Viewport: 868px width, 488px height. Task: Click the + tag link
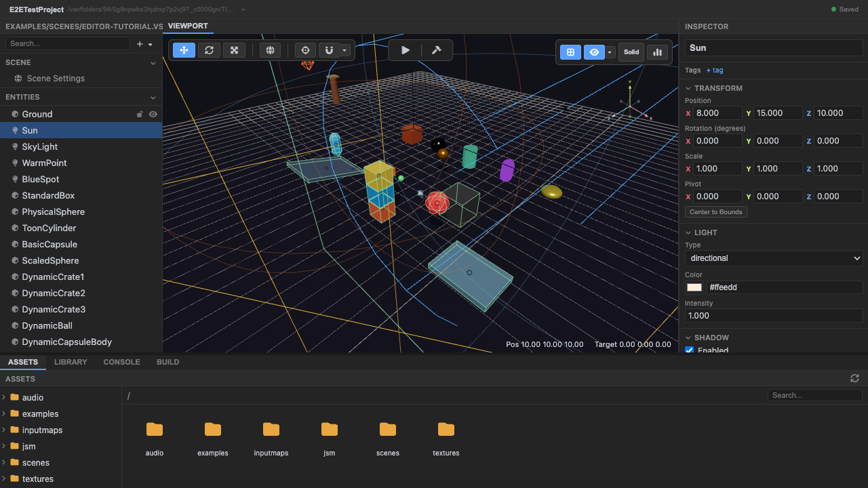[x=715, y=70]
